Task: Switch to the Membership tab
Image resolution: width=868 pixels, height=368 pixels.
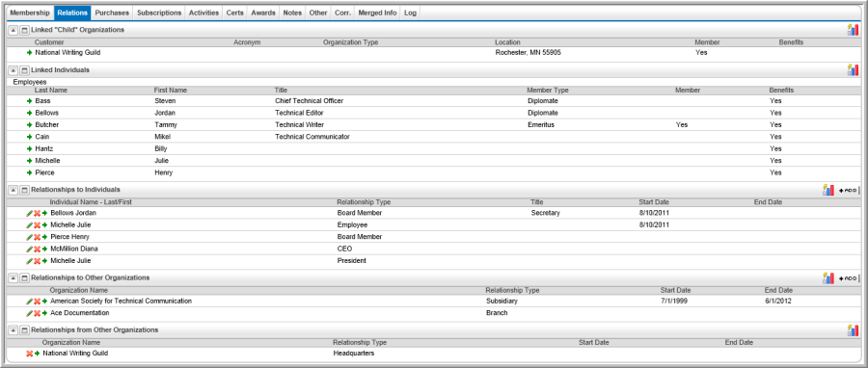Action: pyautogui.click(x=31, y=13)
